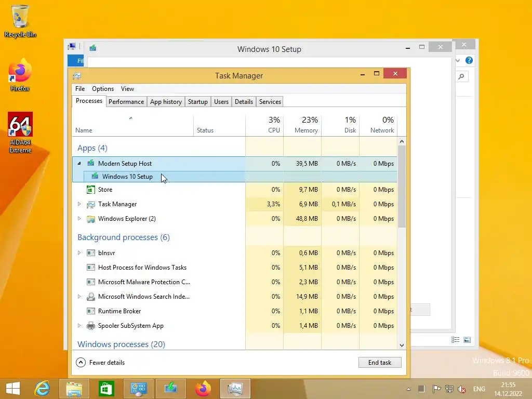Open the Start button on the taskbar
Image resolution: width=532 pixels, height=399 pixels.
point(13,389)
